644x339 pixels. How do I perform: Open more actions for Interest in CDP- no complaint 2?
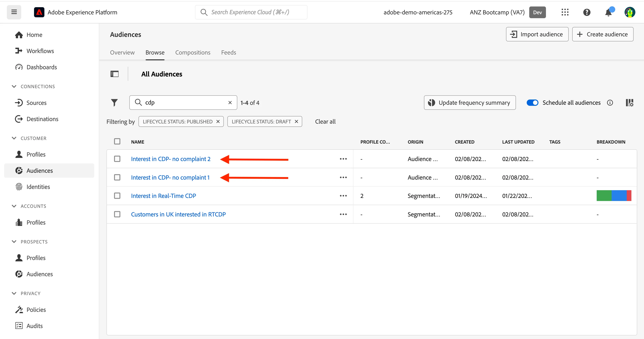click(x=343, y=159)
